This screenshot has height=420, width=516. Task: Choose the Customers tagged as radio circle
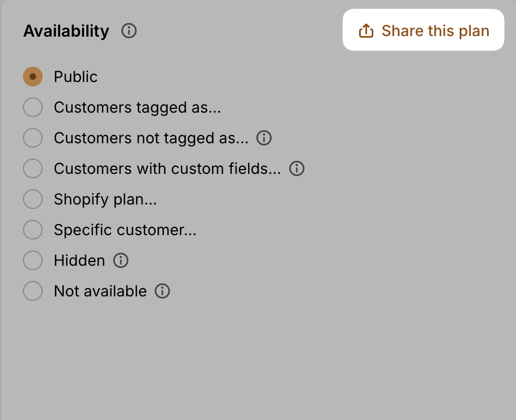(x=33, y=108)
